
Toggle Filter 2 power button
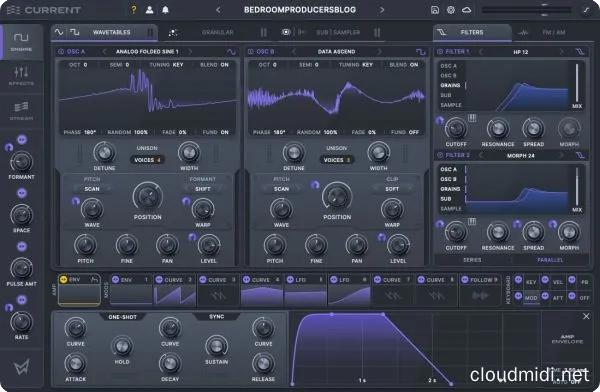coord(440,155)
